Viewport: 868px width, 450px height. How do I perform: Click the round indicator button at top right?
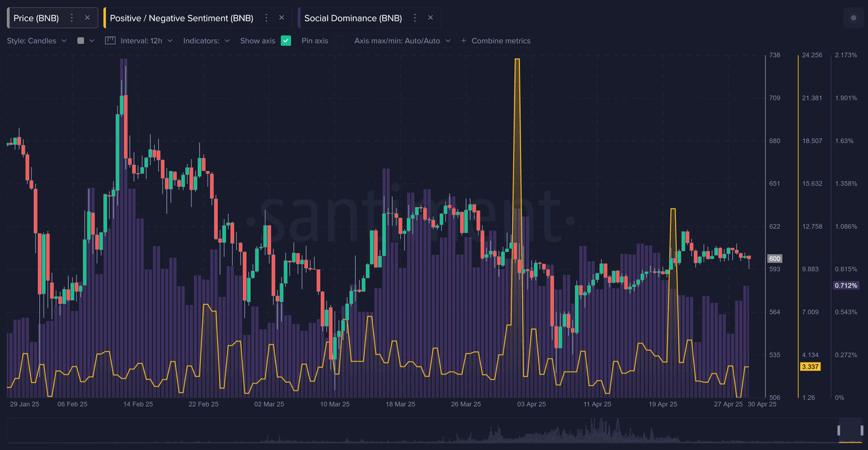point(853,18)
